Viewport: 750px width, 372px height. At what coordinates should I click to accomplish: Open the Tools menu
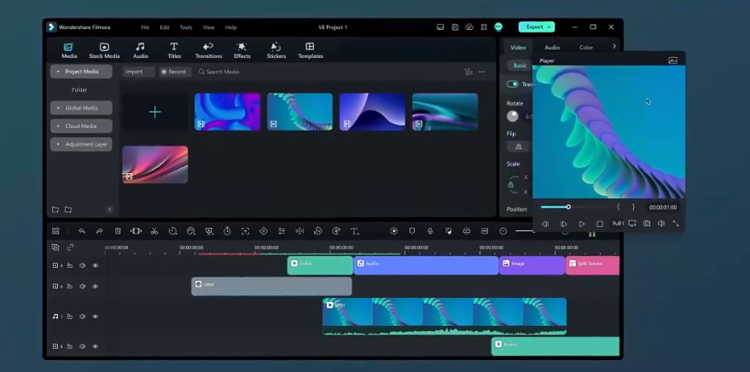tap(186, 27)
